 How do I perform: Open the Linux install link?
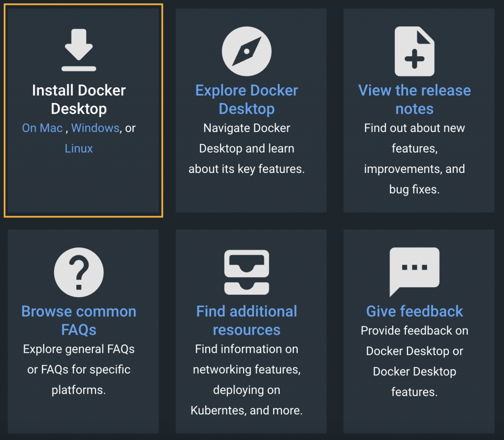(x=79, y=148)
